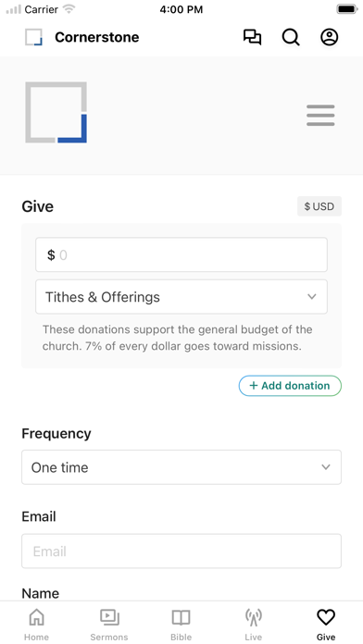363x644 pixels.
Task: Open the Bible tab
Action: pyautogui.click(x=181, y=625)
